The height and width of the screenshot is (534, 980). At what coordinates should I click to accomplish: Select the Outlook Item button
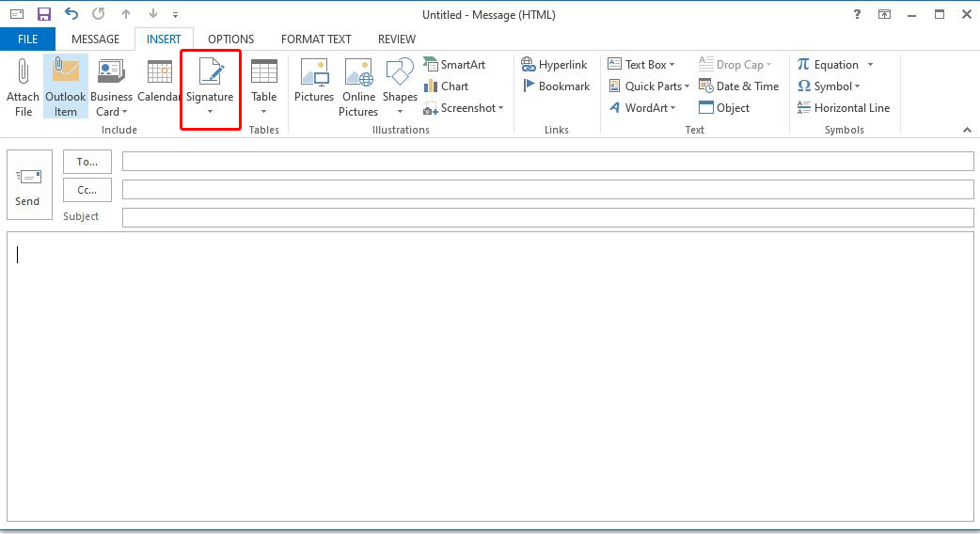coord(66,86)
